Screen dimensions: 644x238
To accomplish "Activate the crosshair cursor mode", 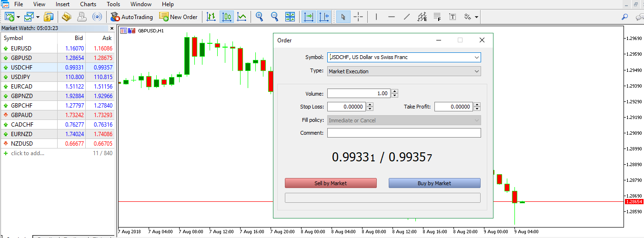I will (x=359, y=17).
